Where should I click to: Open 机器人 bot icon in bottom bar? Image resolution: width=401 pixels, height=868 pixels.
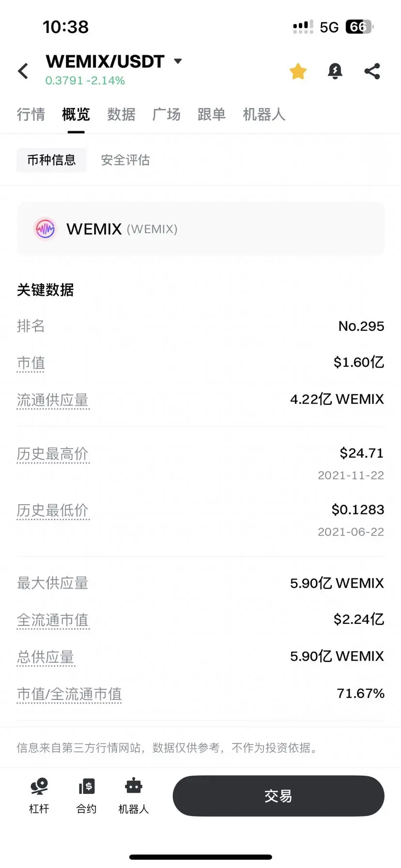(x=134, y=795)
